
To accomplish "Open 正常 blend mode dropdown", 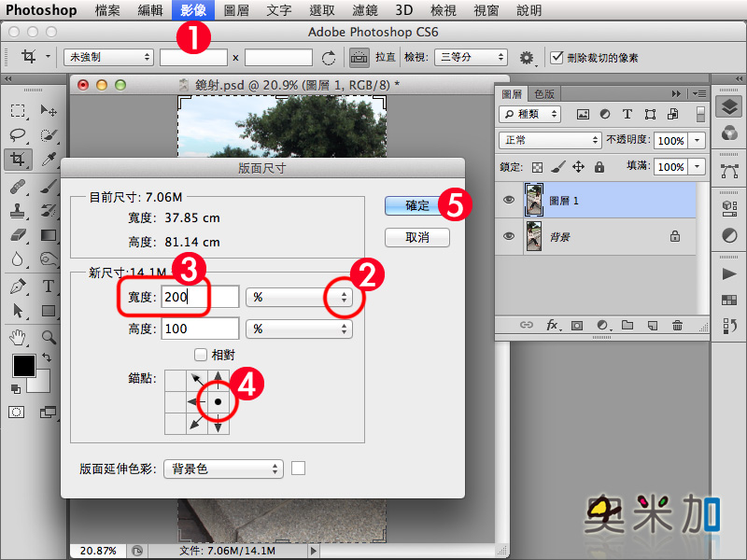I will click(x=550, y=140).
